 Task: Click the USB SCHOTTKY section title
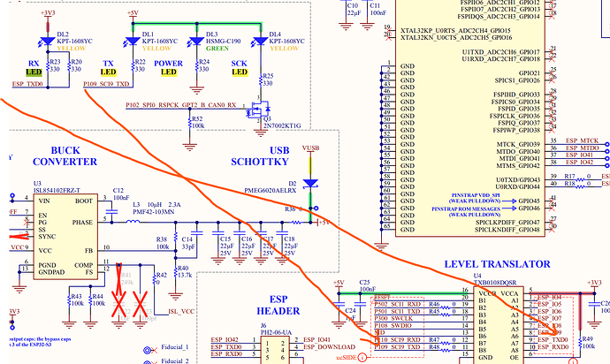(x=260, y=156)
